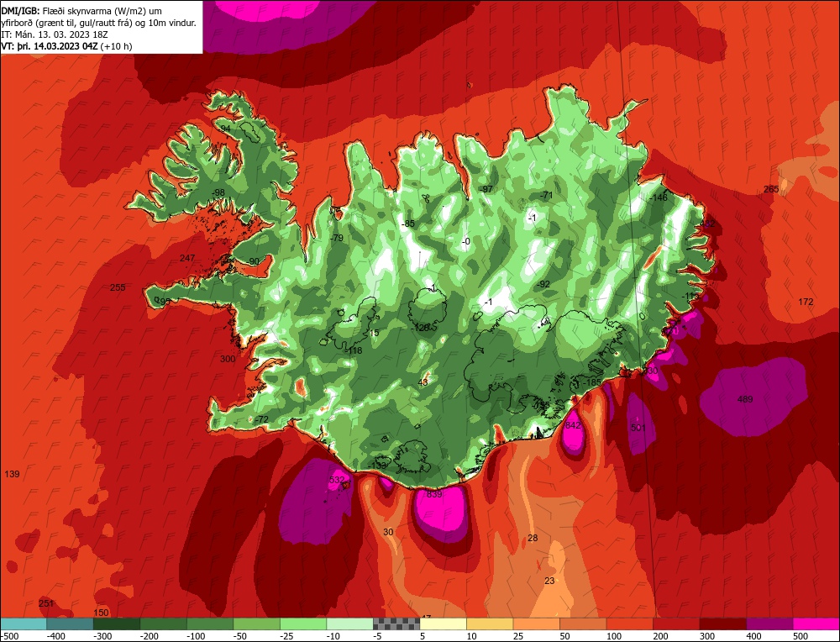
Task: Click the map value 265 in the northeast sea
Action: [x=771, y=188]
